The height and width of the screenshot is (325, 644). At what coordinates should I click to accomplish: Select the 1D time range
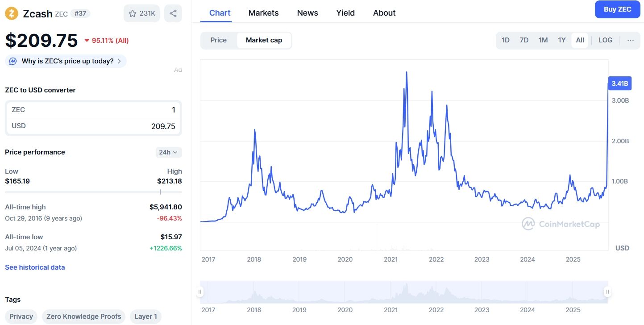point(506,40)
